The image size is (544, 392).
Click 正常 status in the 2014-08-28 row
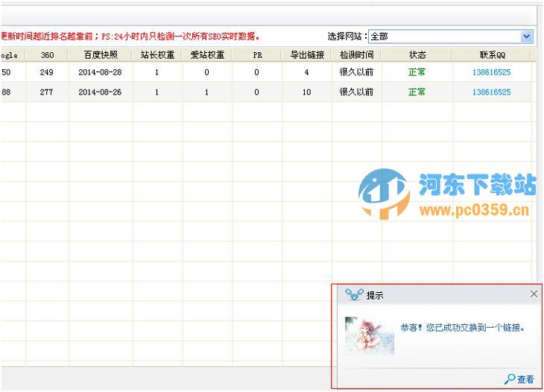pyautogui.click(x=417, y=72)
